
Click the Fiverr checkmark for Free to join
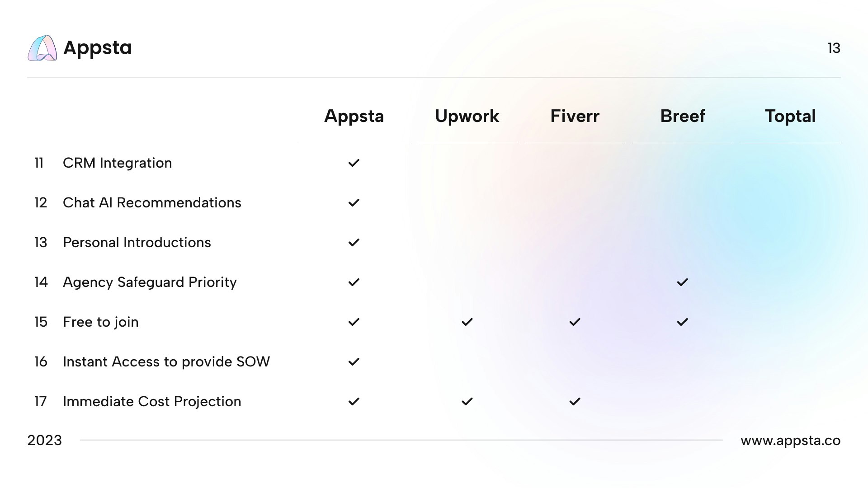pos(575,322)
